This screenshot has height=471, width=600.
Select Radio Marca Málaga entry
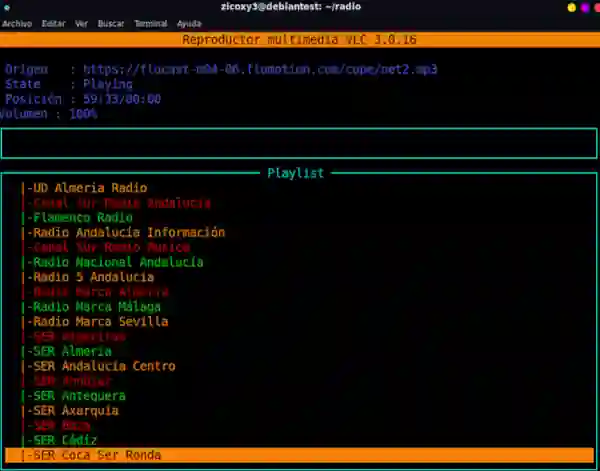tap(98, 307)
